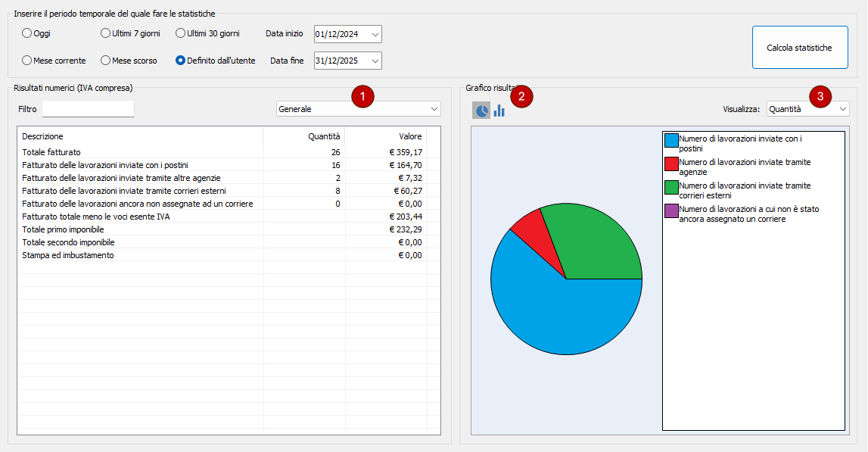Click the purple unassigned courier legend swatch

[x=671, y=210]
